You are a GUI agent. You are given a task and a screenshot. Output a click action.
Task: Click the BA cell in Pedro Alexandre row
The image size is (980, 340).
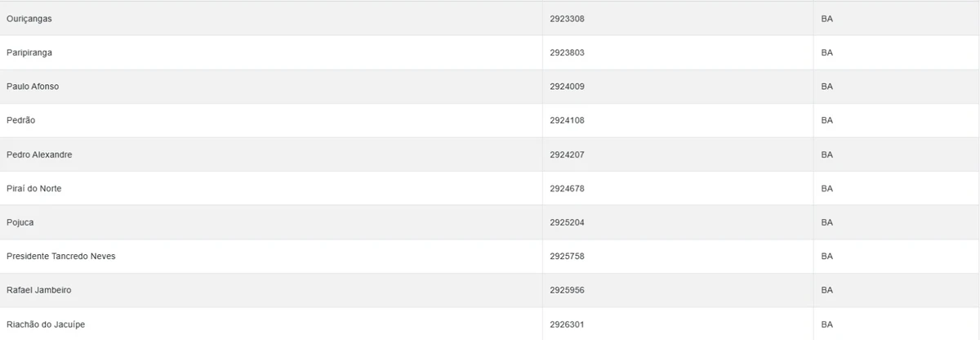[826, 154]
